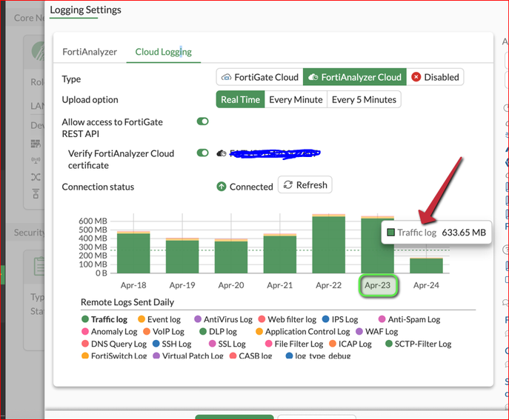Screen dimensions: 509x420
Task: Choose the Real Time upload option
Action: point(240,99)
